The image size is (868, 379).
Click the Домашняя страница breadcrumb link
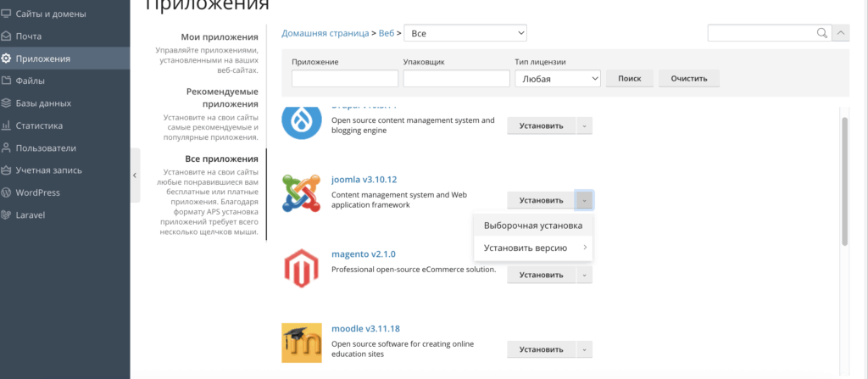click(325, 33)
